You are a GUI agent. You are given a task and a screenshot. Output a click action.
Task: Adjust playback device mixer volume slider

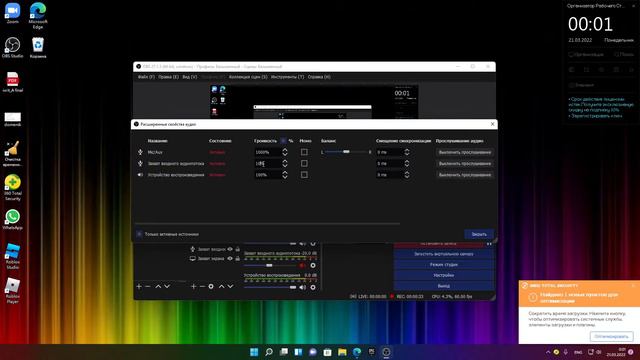point(270,287)
